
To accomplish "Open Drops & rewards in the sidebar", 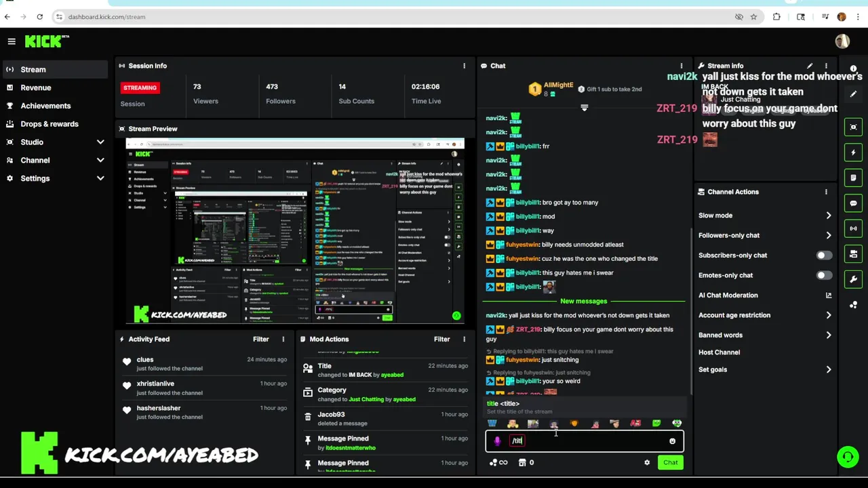I will pos(55,124).
